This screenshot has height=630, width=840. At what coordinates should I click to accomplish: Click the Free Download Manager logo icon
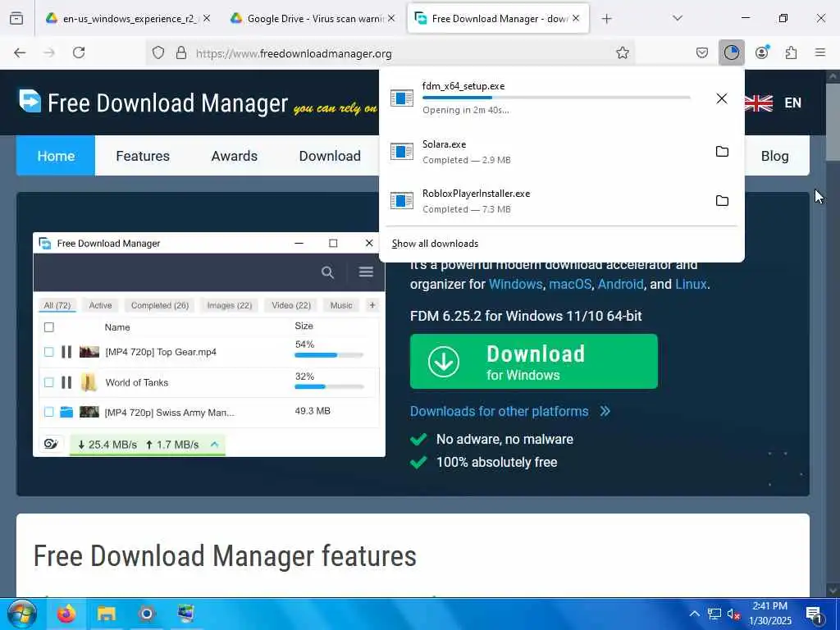coord(30,101)
